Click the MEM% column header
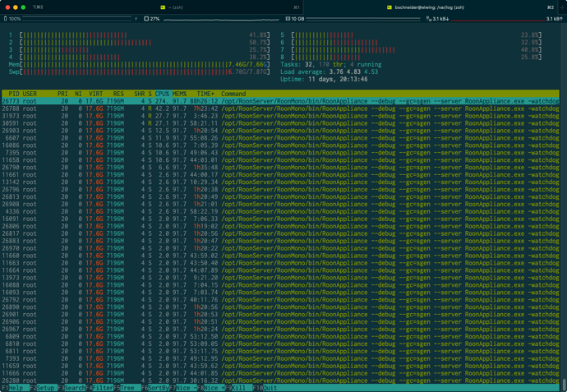The image size is (567, 392). [179, 94]
